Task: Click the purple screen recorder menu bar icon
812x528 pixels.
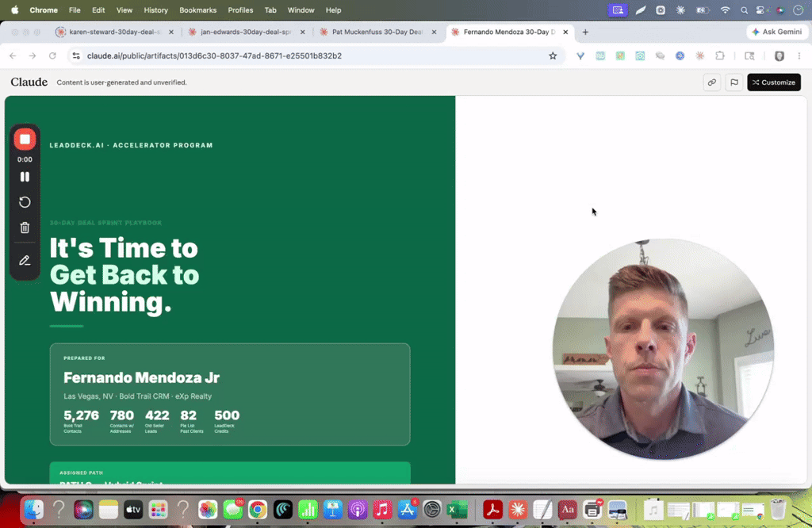Action: click(x=617, y=10)
